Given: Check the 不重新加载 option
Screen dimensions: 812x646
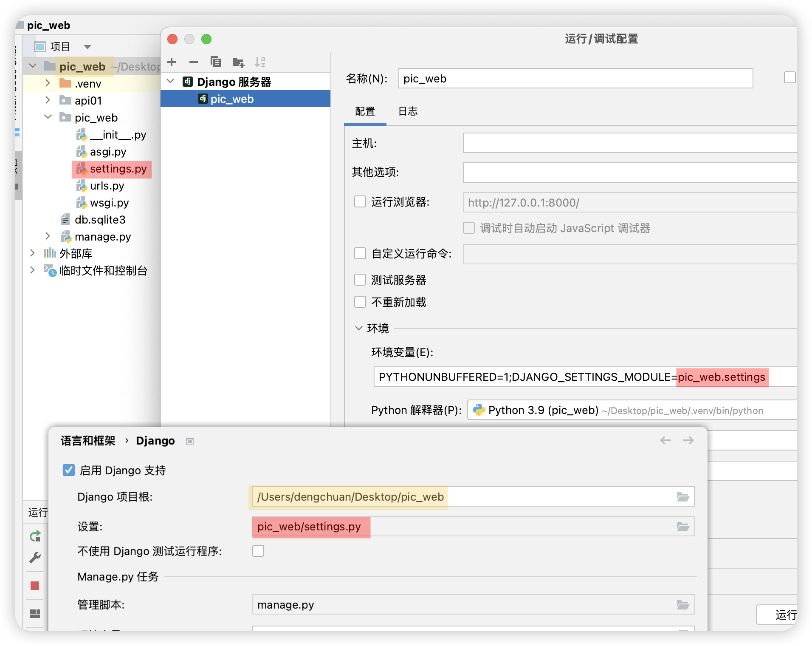Looking at the screenshot, I should coord(360,302).
